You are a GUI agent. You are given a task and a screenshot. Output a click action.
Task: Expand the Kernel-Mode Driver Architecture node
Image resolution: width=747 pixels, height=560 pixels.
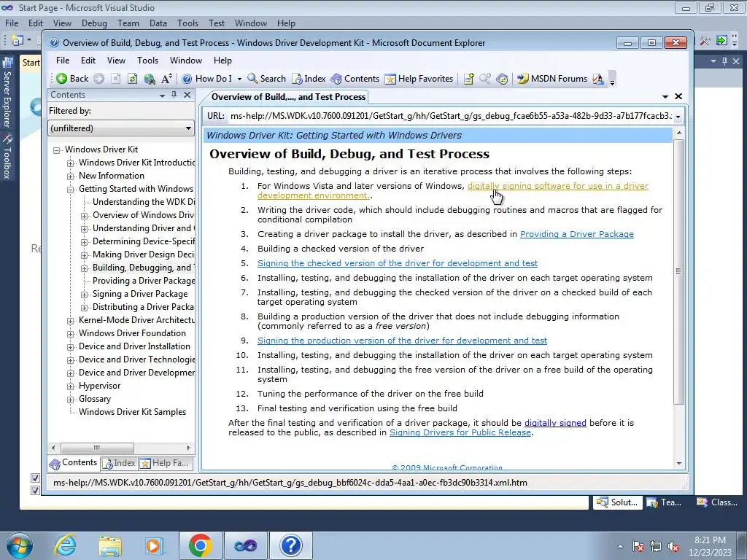click(x=71, y=321)
